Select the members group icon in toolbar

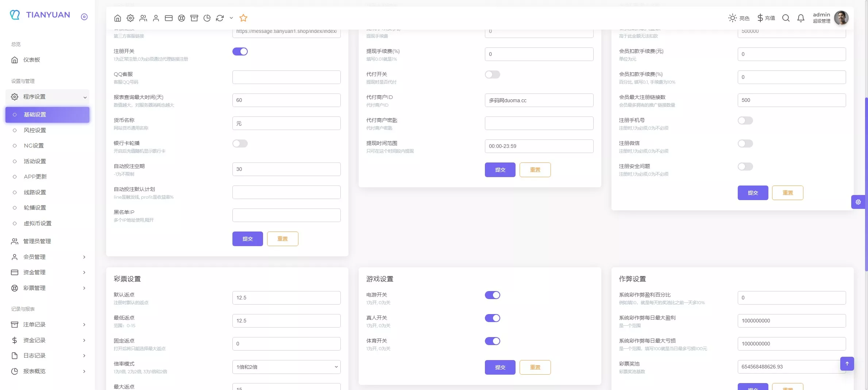(143, 18)
